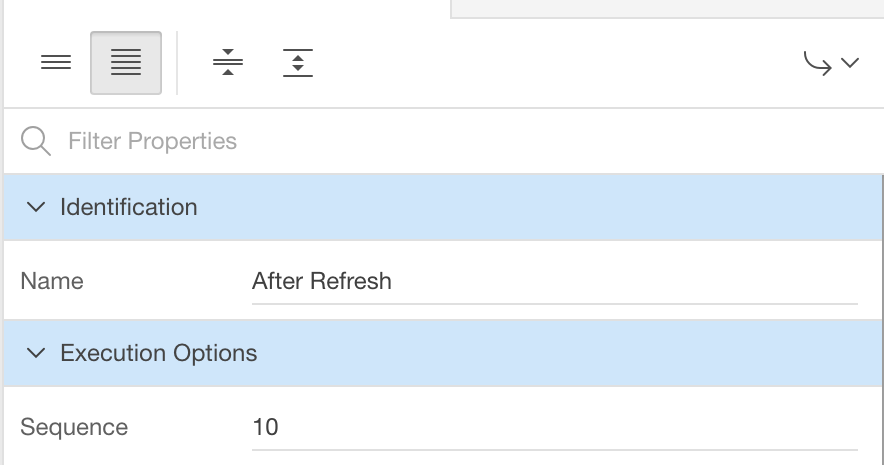Click the Name property label
This screenshot has height=465, width=884.
click(52, 281)
